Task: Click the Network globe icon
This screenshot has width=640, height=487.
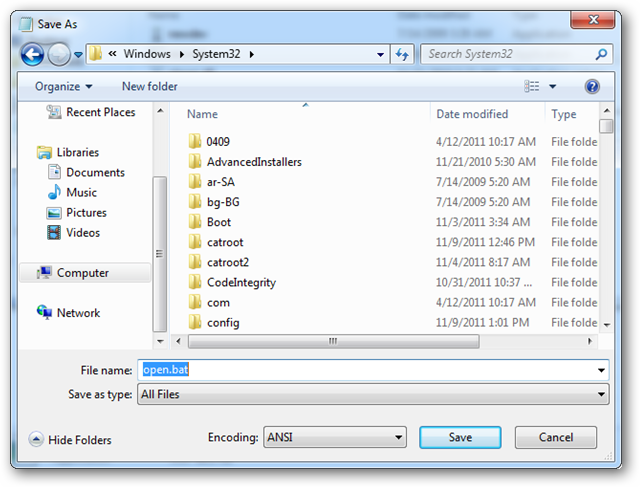Action: click(x=44, y=312)
